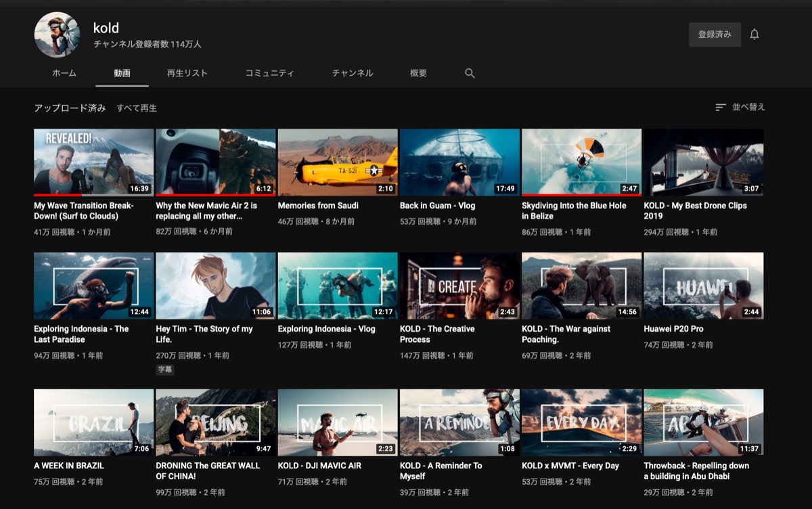Image resolution: width=812 pixels, height=509 pixels.
Task: Click the 並べ替え sort icon
Action: pos(721,107)
